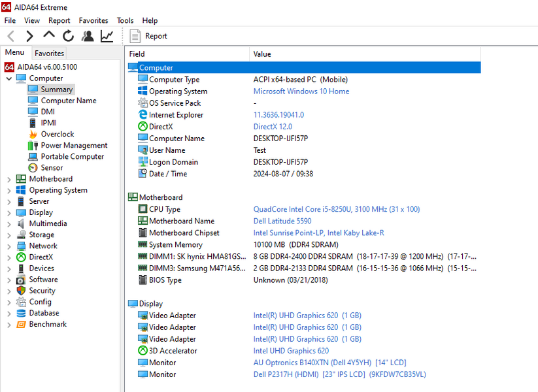
Task: Open the QuadCore Intel Core i5-8250U link
Action: coord(336,209)
